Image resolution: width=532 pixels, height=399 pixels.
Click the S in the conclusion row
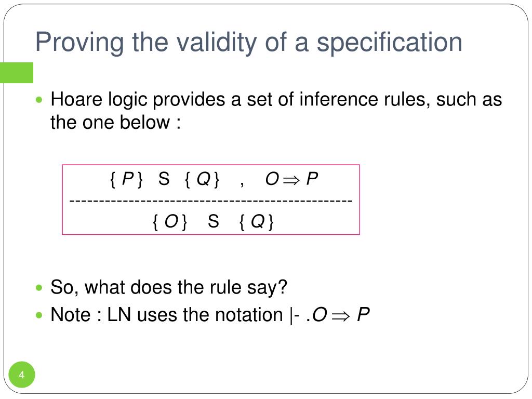click(x=214, y=221)
